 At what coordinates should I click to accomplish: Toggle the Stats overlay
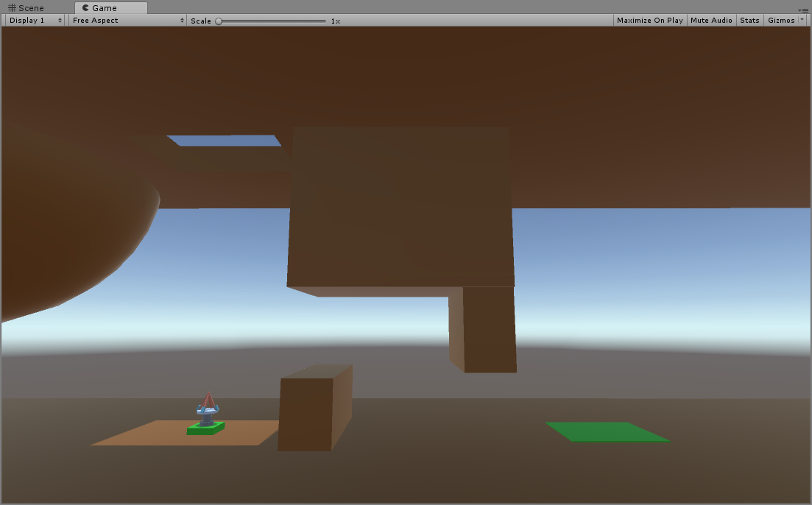pyautogui.click(x=749, y=20)
